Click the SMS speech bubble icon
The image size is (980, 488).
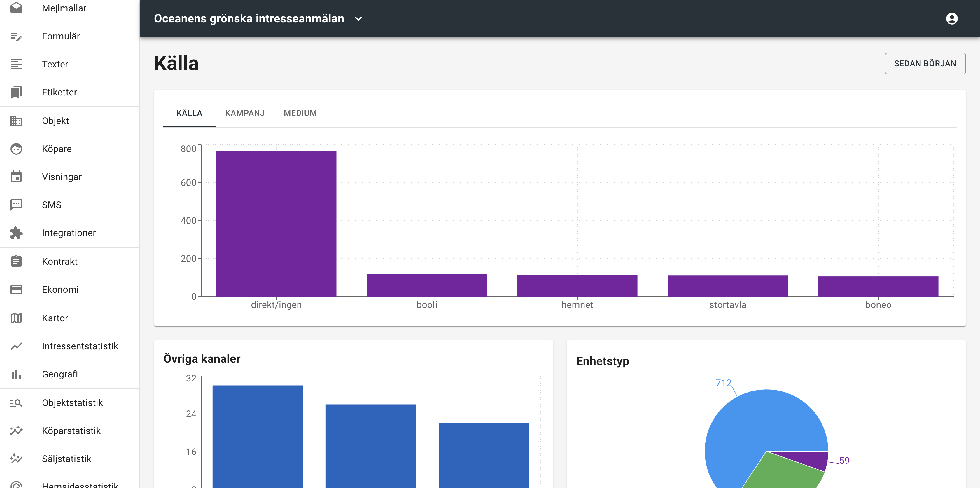(x=16, y=205)
